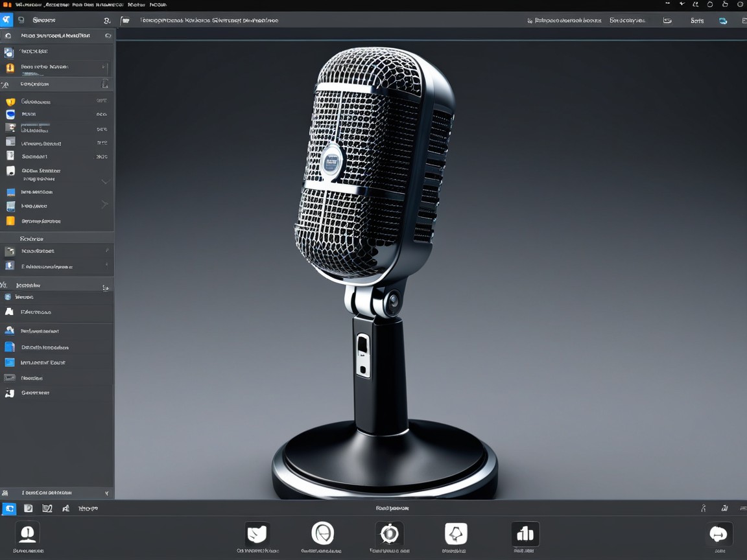Viewport: 747px width, 560px height.
Task: Expand the chevron beside the sidebar device entry
Action: (x=106, y=181)
